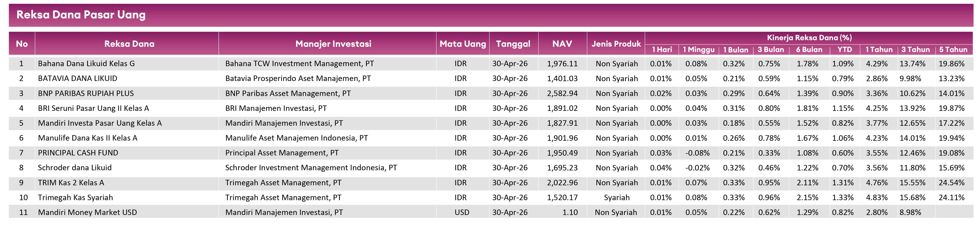Click the NAV column header
This screenshot has width=980, height=230.
pos(562,44)
